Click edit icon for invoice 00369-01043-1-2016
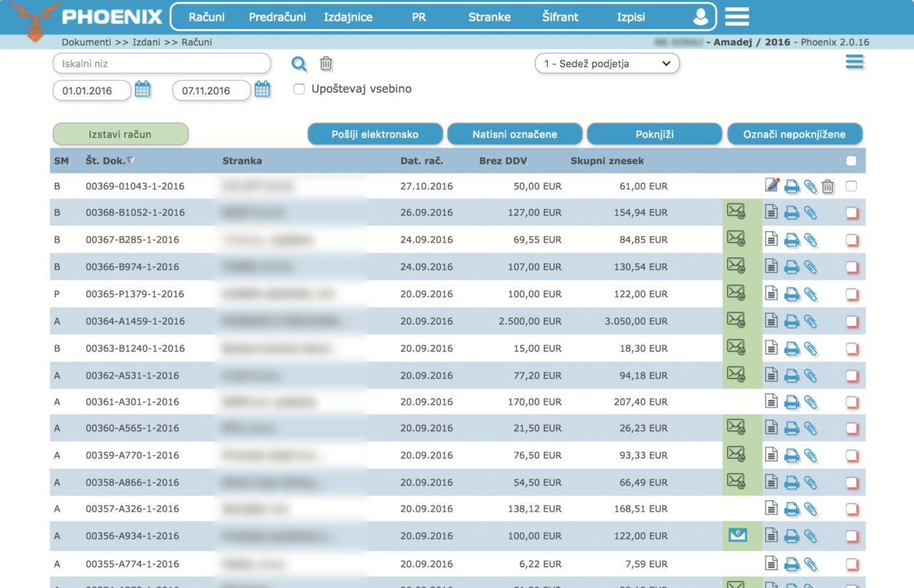The width and height of the screenshot is (914, 588). 772,186
